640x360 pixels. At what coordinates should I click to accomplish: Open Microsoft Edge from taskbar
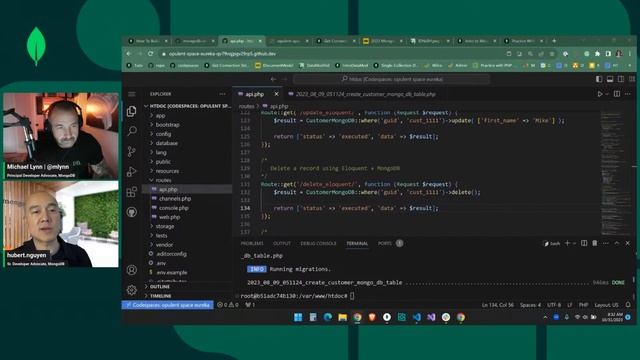click(x=328, y=317)
